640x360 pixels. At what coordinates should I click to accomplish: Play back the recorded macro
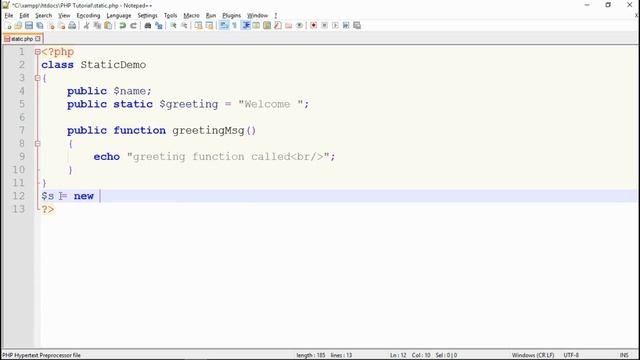pos(335,26)
